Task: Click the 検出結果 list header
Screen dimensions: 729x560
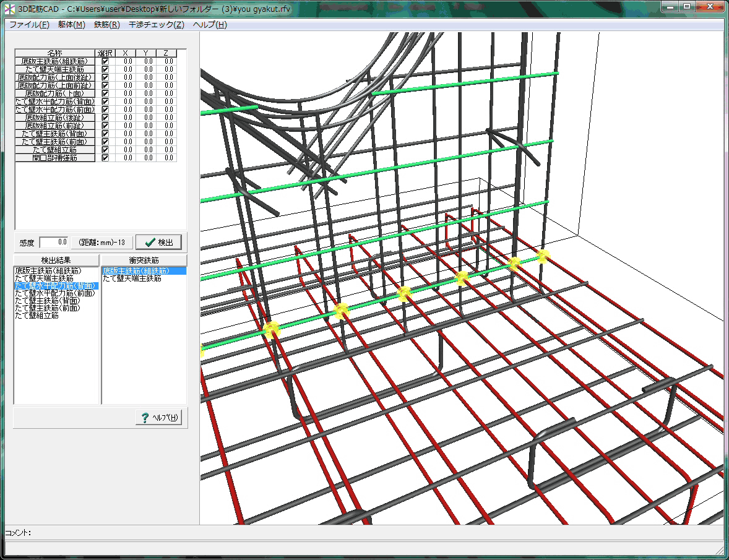Action: click(56, 260)
